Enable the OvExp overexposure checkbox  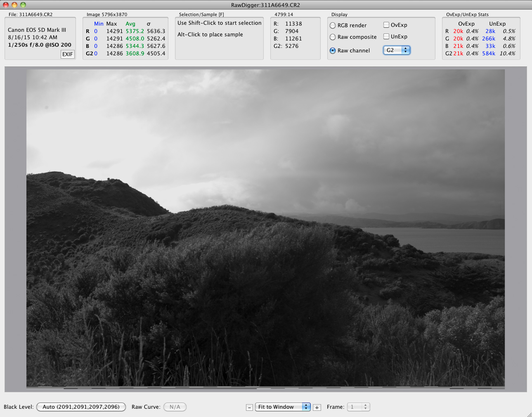[x=386, y=25]
